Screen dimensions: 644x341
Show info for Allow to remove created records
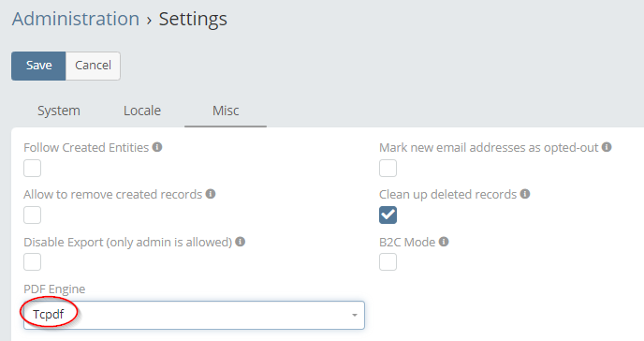(x=211, y=194)
